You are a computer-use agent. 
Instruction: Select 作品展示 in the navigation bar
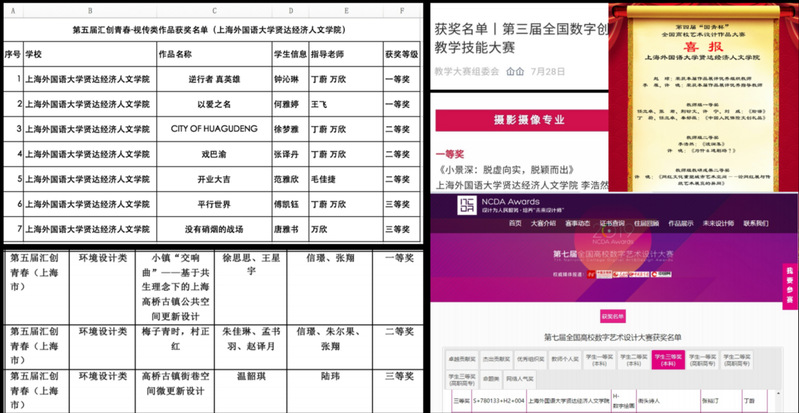click(680, 223)
